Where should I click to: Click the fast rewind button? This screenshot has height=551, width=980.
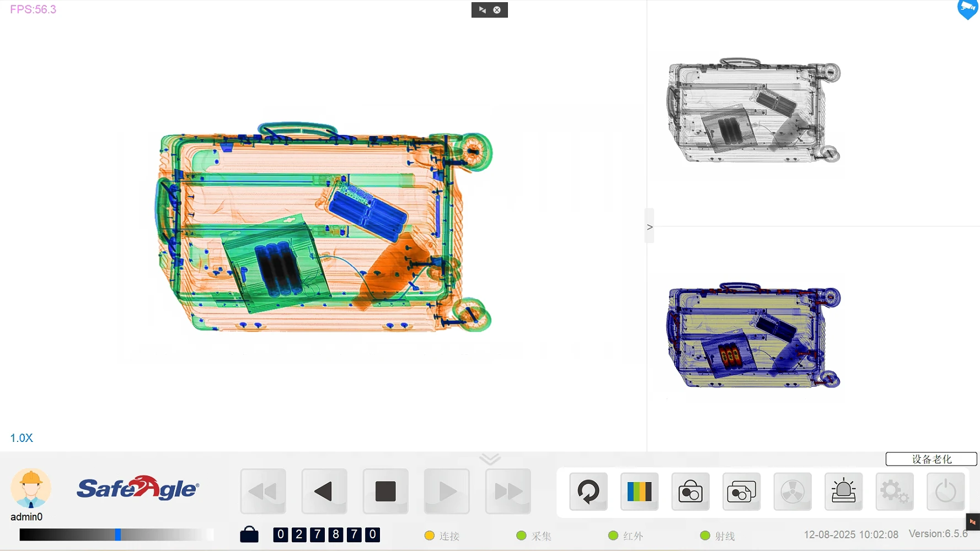pyautogui.click(x=263, y=491)
